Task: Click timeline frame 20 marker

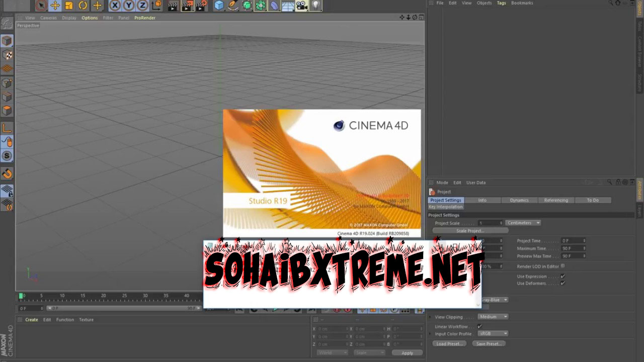Action: [104, 296]
